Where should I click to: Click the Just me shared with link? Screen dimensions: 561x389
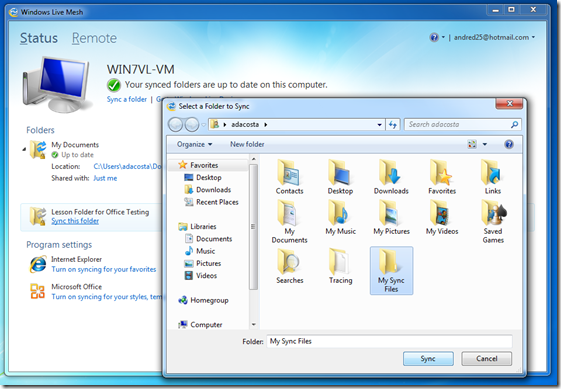click(x=105, y=178)
